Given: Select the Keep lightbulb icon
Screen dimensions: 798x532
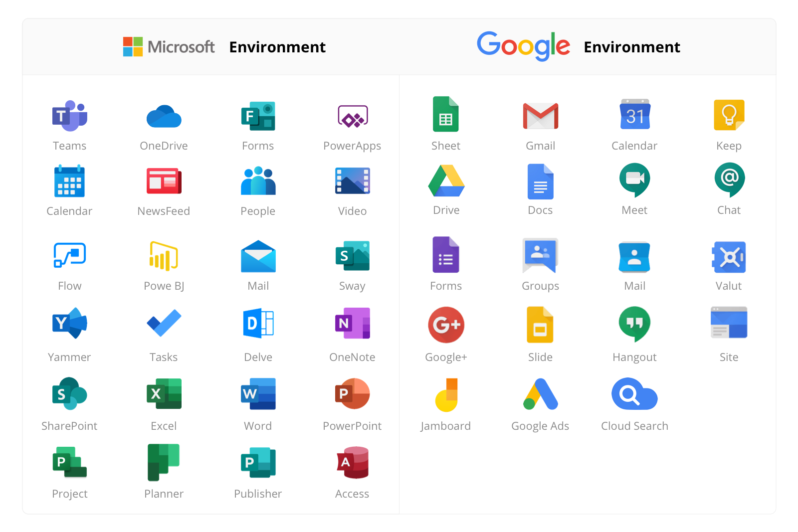Looking at the screenshot, I should point(729,115).
